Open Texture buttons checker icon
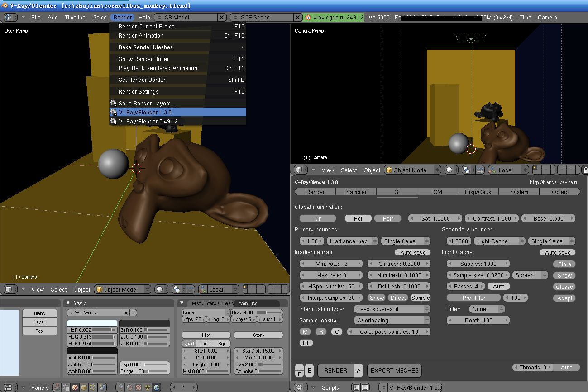 [139, 387]
